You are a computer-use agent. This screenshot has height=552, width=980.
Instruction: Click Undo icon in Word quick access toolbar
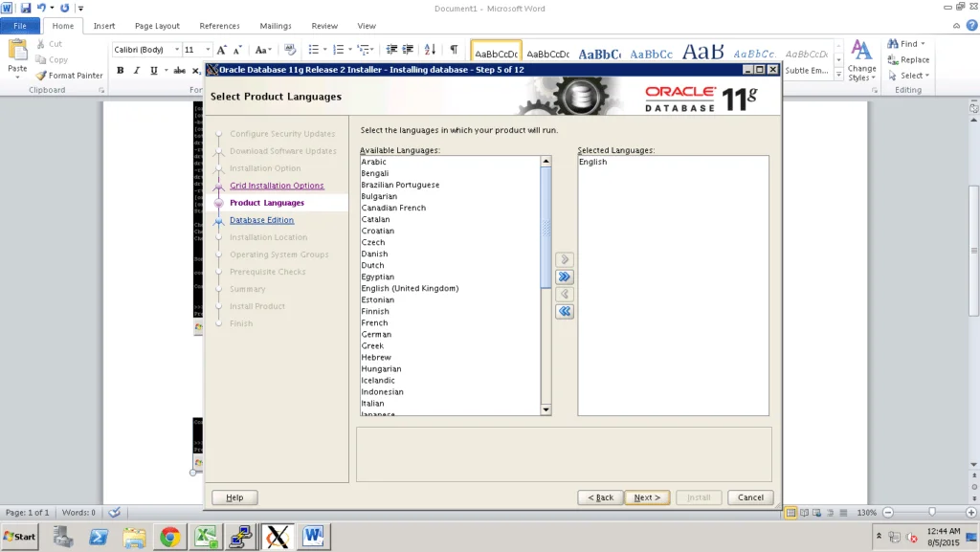click(x=41, y=8)
